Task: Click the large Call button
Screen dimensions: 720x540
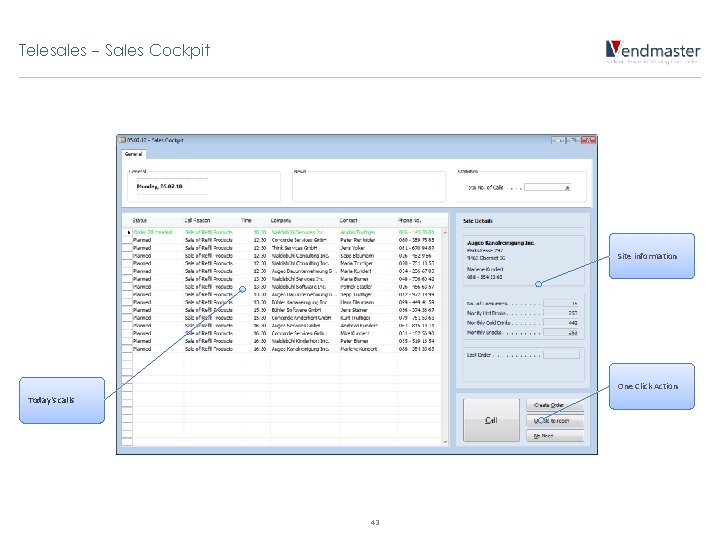Action: point(491,420)
